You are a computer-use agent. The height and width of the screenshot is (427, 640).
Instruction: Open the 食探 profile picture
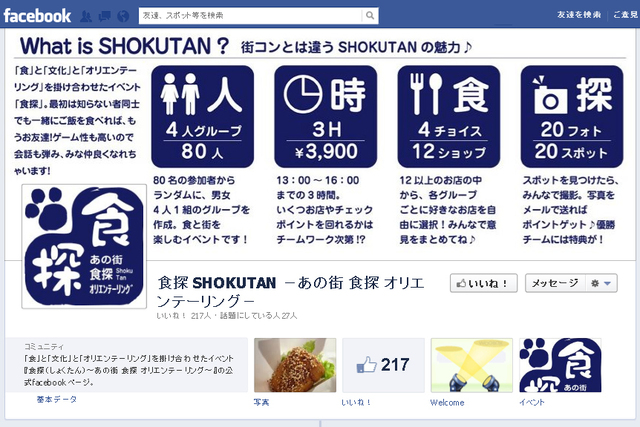coord(84,246)
